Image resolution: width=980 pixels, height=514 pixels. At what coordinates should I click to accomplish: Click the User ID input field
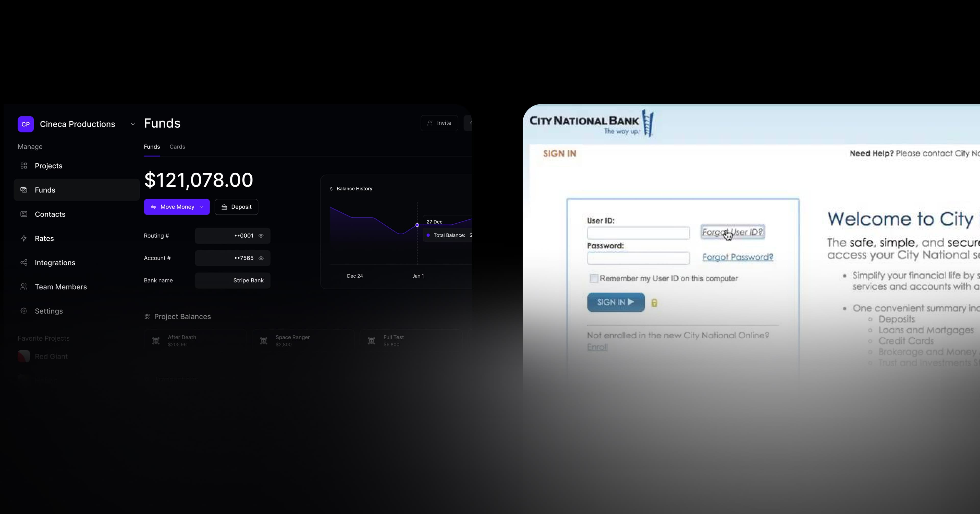tap(638, 233)
